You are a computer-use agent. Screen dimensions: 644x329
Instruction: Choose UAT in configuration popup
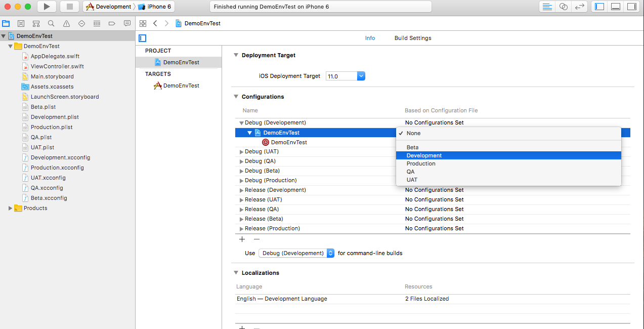[508, 180]
